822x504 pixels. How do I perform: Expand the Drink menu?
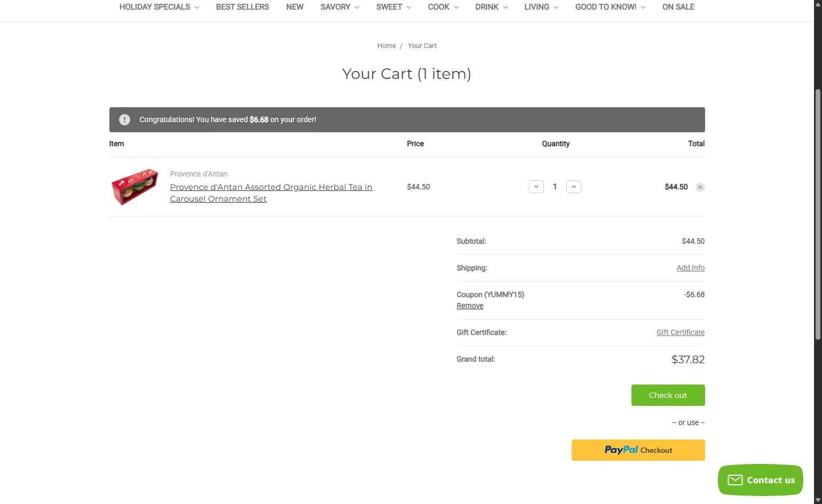coord(491,7)
